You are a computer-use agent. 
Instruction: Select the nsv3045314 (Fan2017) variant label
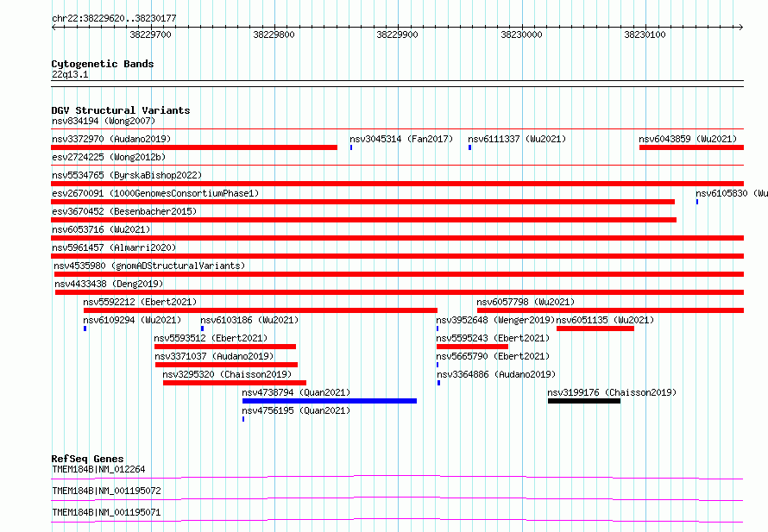pyautogui.click(x=401, y=139)
